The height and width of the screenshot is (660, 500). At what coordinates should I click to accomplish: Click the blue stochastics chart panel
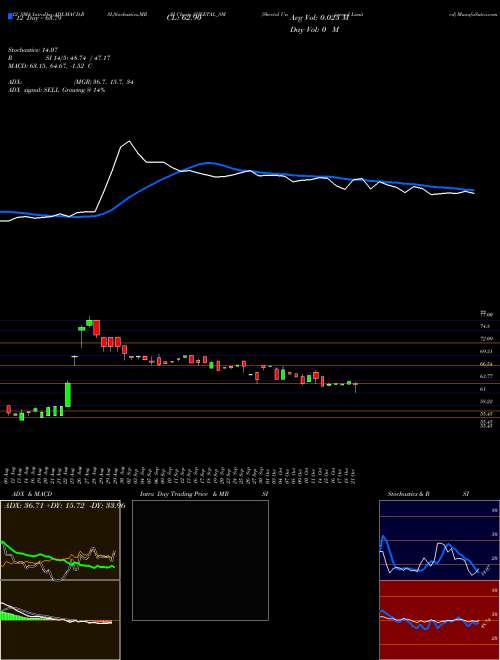(x=439, y=540)
